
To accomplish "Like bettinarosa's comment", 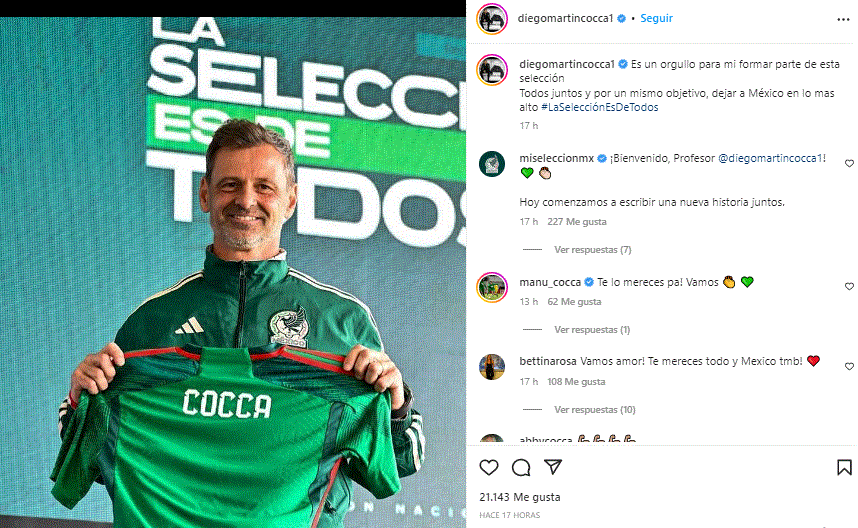I will pyautogui.click(x=849, y=366).
